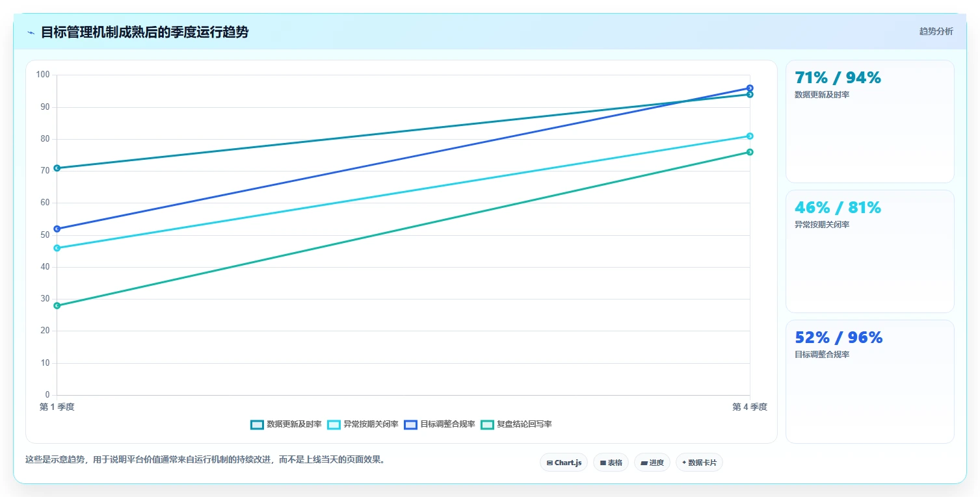The height and width of the screenshot is (497, 980).
Task: Click 异常按期关闭率 first-quarter data point at 46
Action: [57, 248]
